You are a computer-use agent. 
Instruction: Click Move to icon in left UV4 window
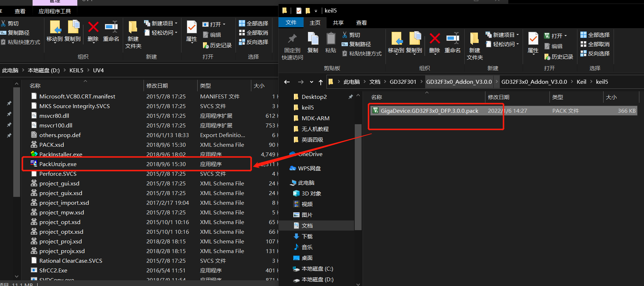55,27
